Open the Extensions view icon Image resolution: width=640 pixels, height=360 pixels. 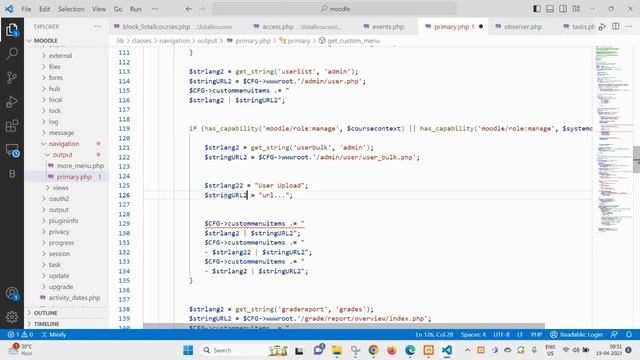[12, 126]
